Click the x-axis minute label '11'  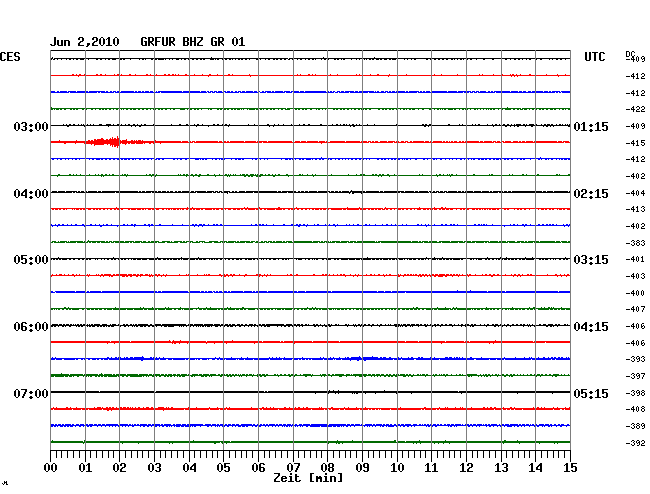coord(431,468)
